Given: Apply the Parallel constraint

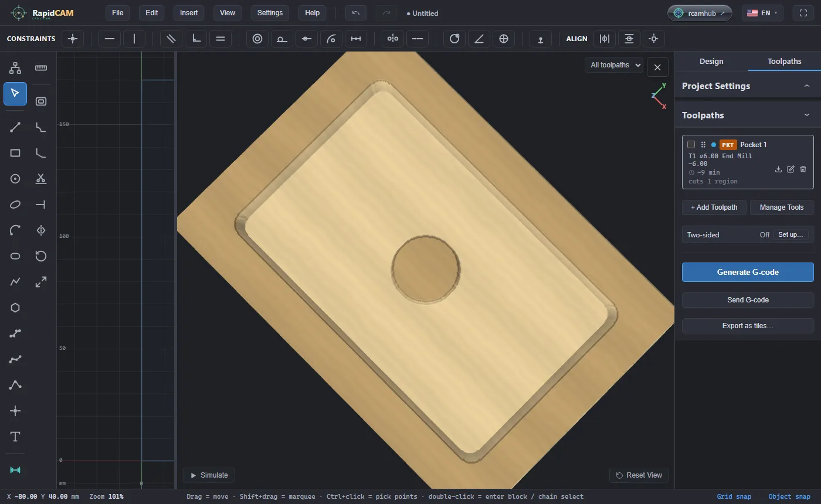Looking at the screenshot, I should click(171, 39).
